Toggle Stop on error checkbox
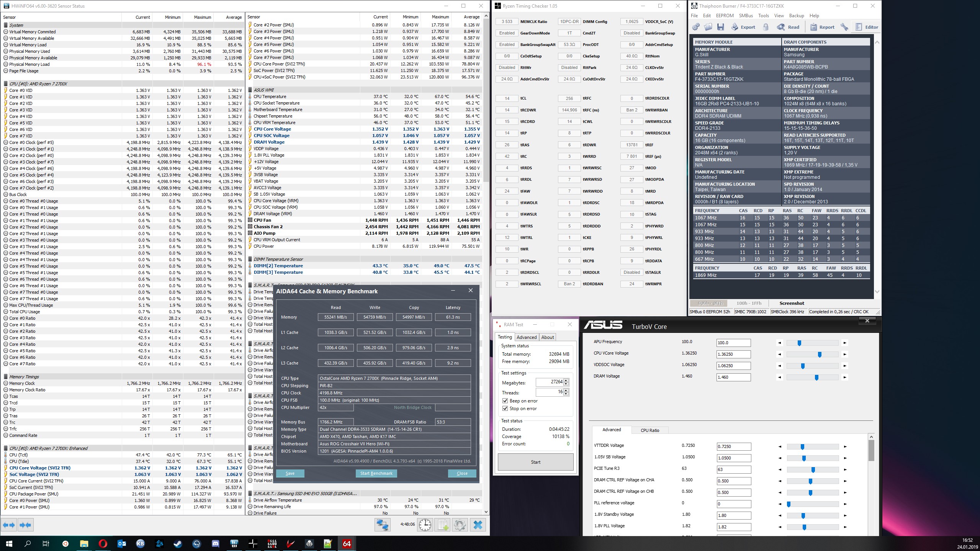 point(505,409)
